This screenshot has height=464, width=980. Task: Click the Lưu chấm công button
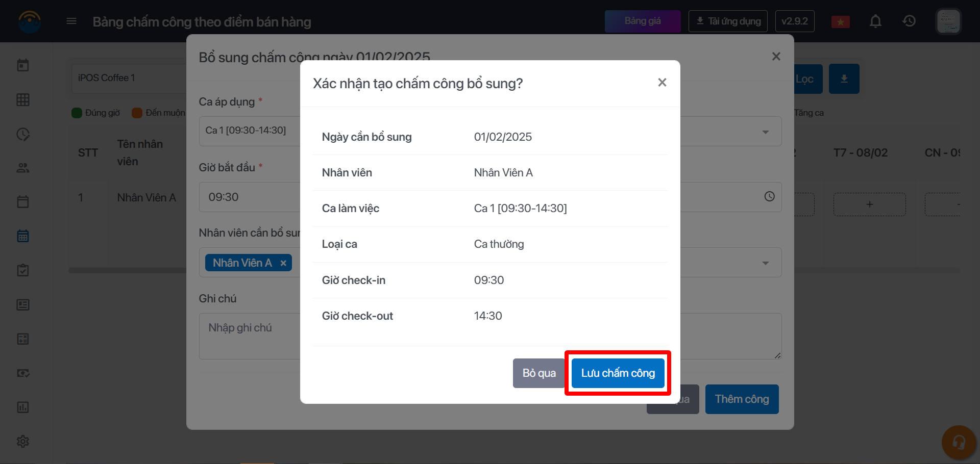click(618, 373)
